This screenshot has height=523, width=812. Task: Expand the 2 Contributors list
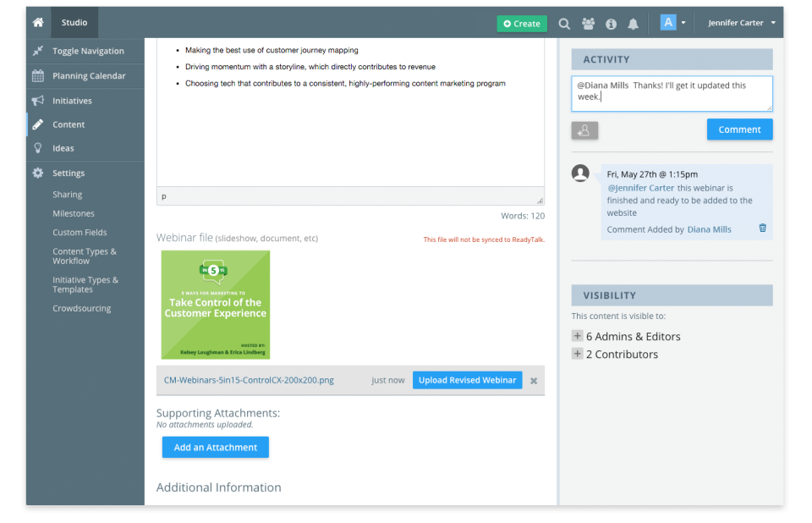coord(577,355)
